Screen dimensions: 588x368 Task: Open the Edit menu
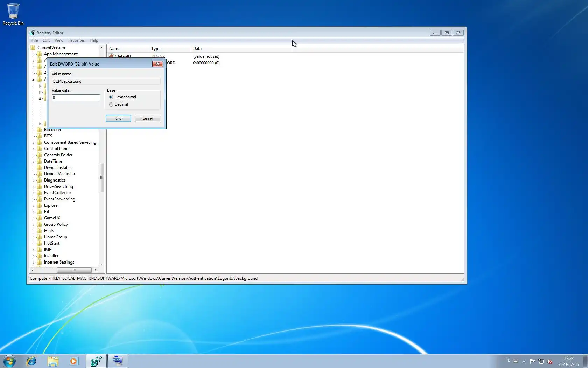click(x=46, y=40)
